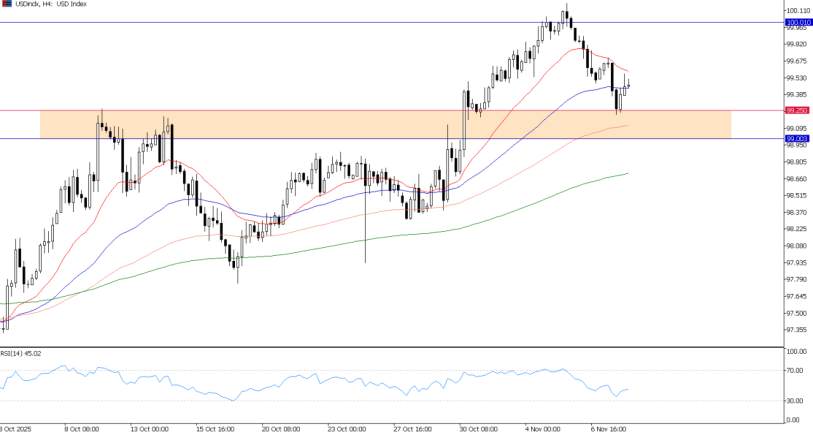Image resolution: width=813 pixels, height=435 pixels.
Task: Click the chart symbol icon beside USDIndx title
Action: click(5, 3)
